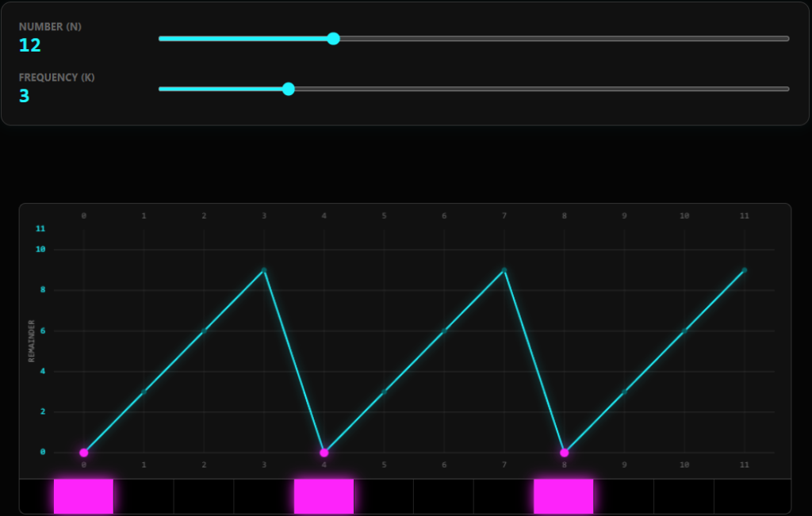Click the magenta zero-remainder dot at index 8
The image size is (812, 516).
[x=564, y=453]
